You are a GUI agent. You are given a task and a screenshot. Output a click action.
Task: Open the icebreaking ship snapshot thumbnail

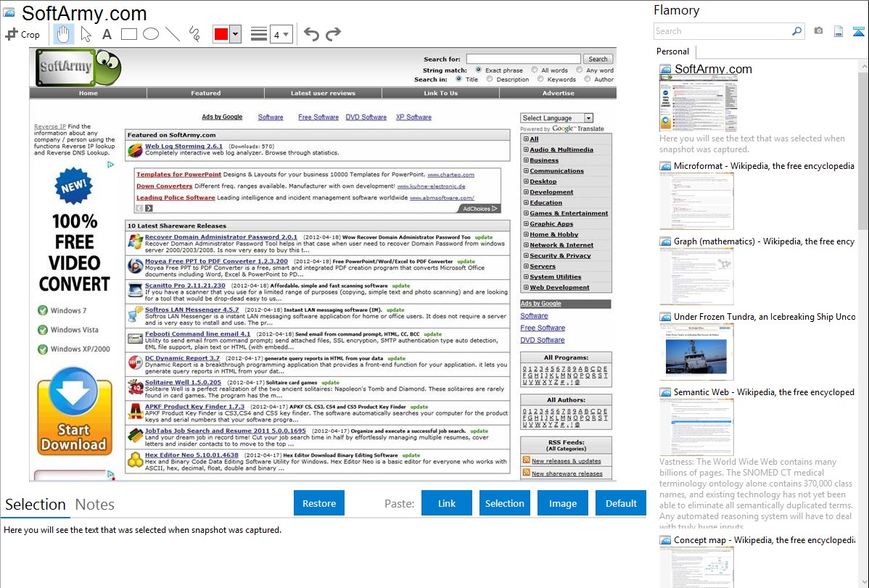pyautogui.click(x=696, y=352)
